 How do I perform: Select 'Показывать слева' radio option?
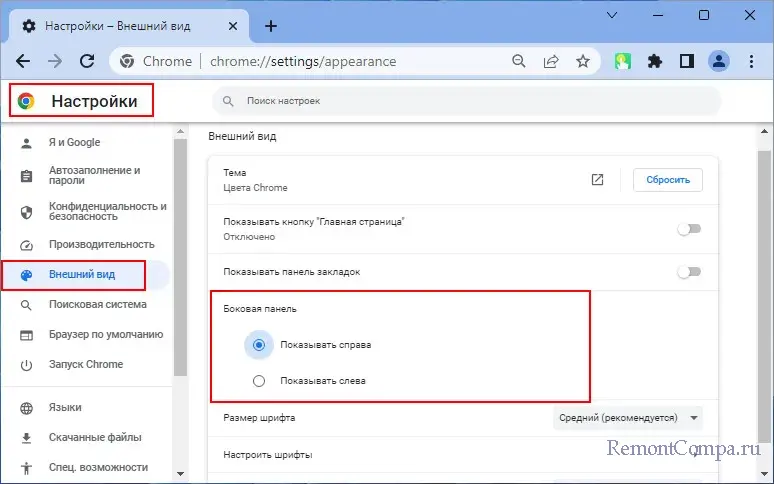[260, 381]
